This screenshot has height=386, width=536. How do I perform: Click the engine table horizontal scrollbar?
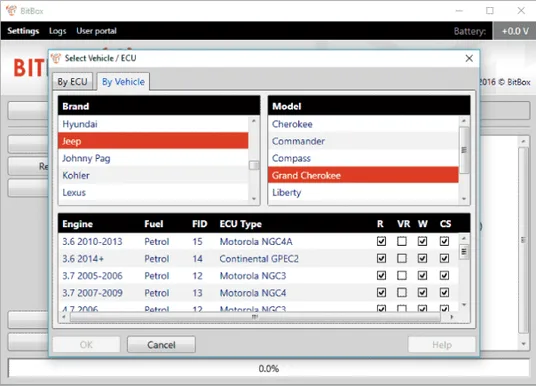pos(255,317)
